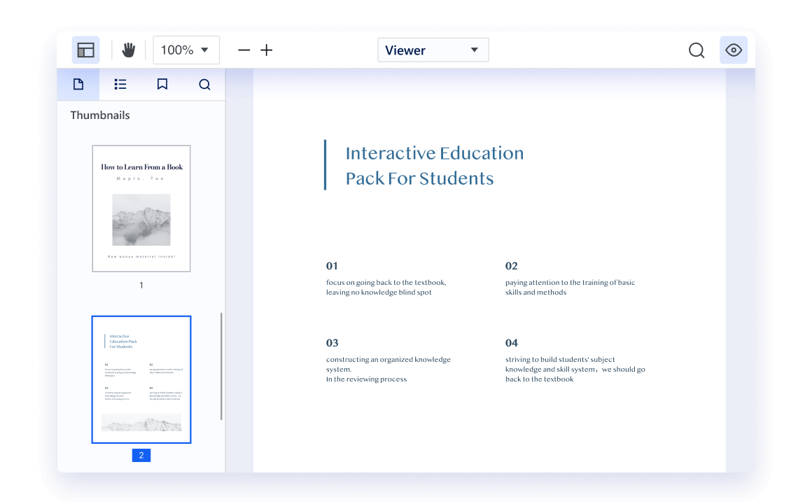Click the '01' section heading in the document
The image size is (812, 504).
click(332, 266)
